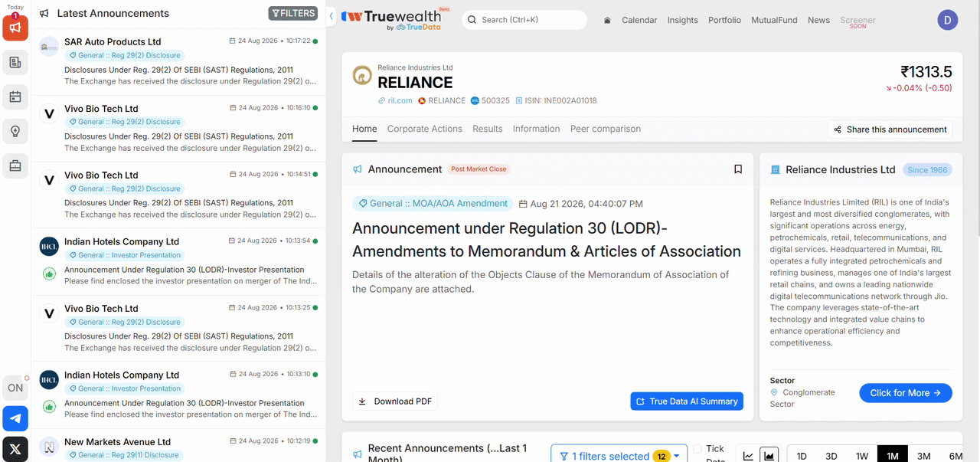Click the ISIN INE002A01018 text

pos(561,100)
